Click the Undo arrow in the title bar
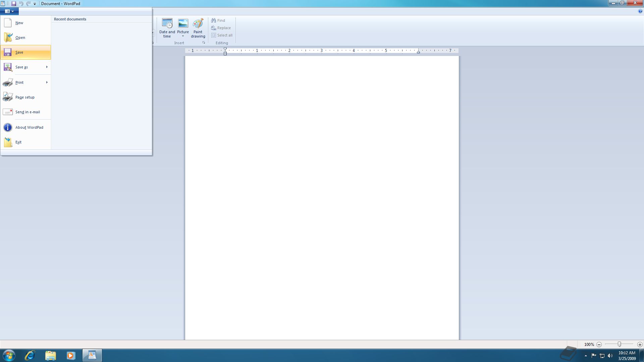Viewport: 644px width, 362px height. (21, 4)
